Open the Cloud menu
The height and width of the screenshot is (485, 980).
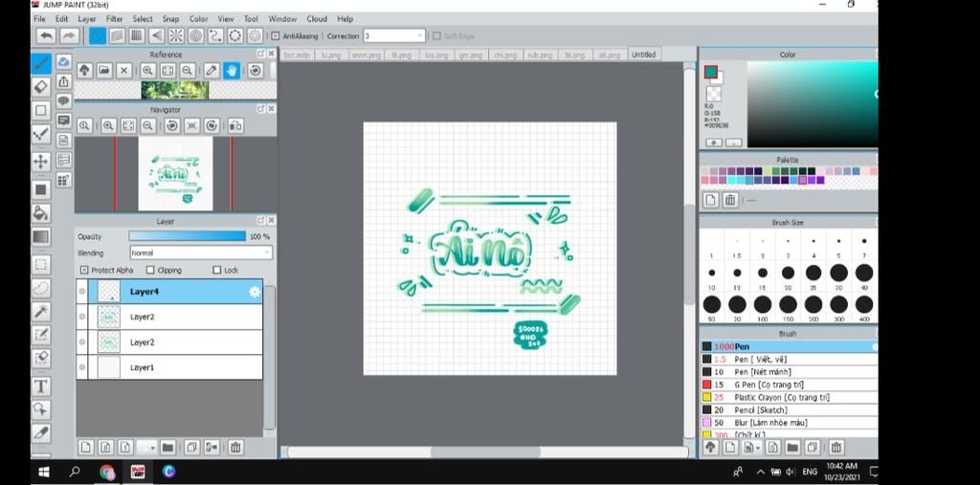coord(317,19)
